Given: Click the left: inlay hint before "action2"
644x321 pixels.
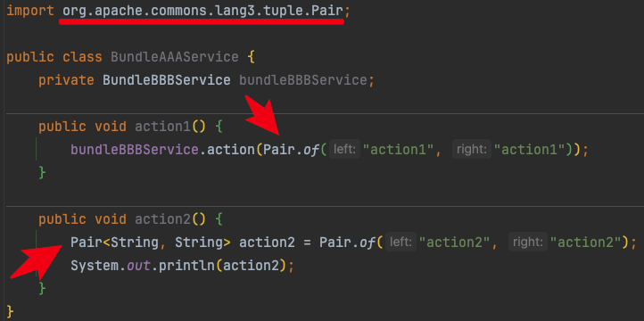Looking at the screenshot, I should (400, 243).
